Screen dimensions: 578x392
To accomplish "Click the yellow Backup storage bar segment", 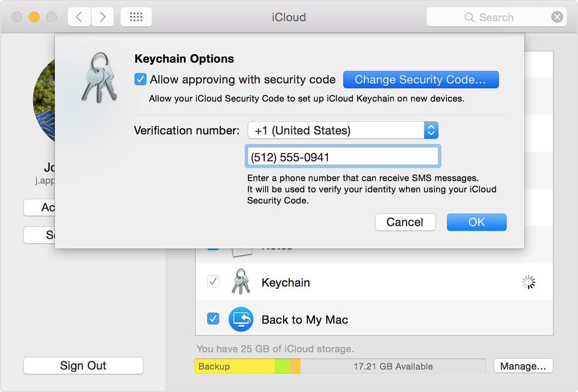I will pyautogui.click(x=234, y=366).
